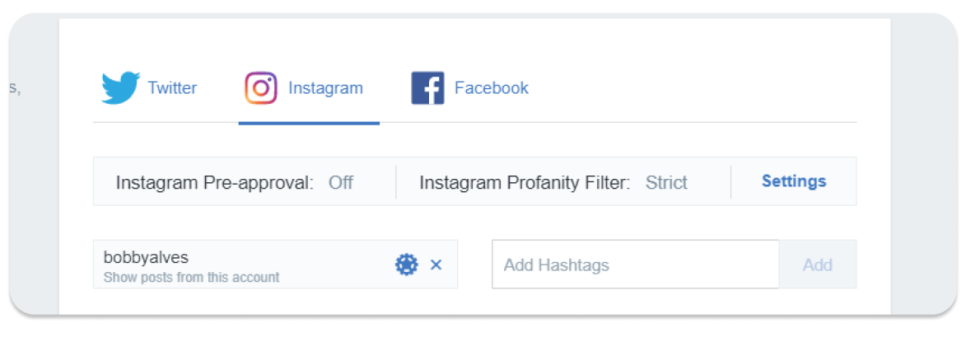
Task: Click the divider before the Settings link
Action: click(x=730, y=182)
